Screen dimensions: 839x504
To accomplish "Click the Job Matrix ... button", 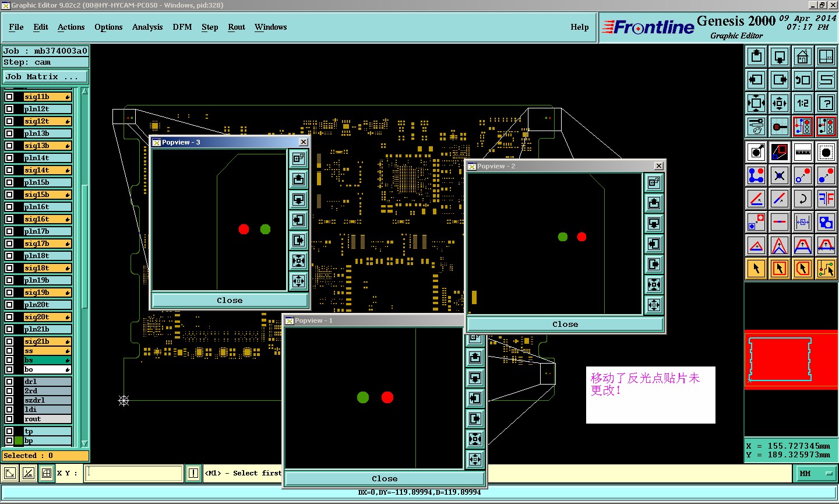I will 45,76.
